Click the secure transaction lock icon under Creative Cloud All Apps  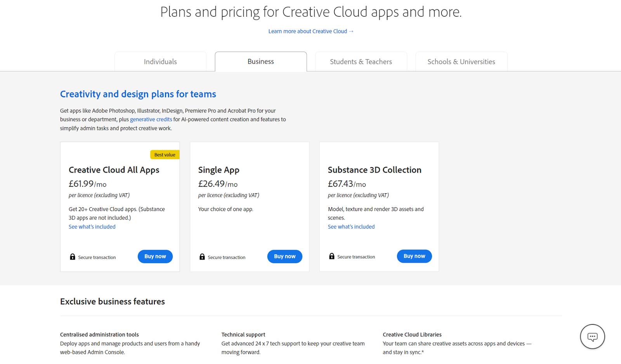[72, 257]
